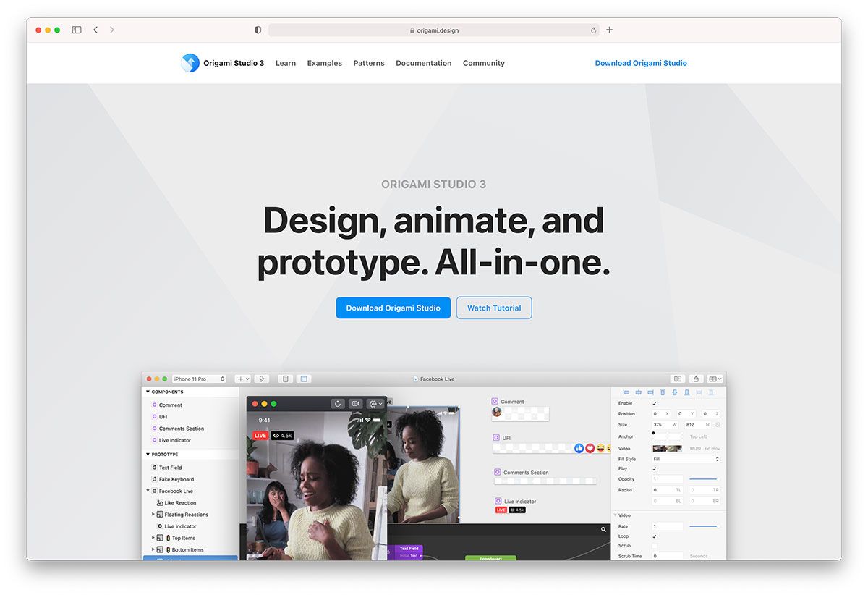Open the Documentation nav item
The height and width of the screenshot is (595, 868).
pyautogui.click(x=424, y=63)
